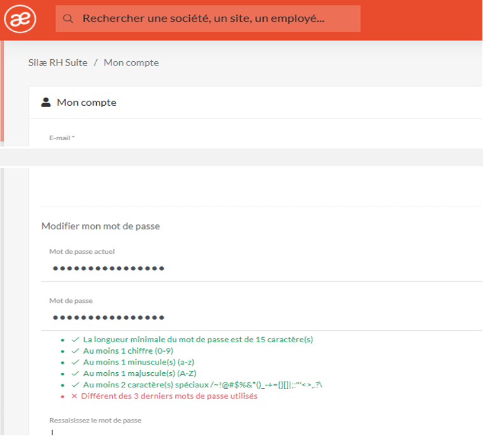Click the checkmark beside minimum length rule
The image size is (483, 448).
pyautogui.click(x=75, y=340)
